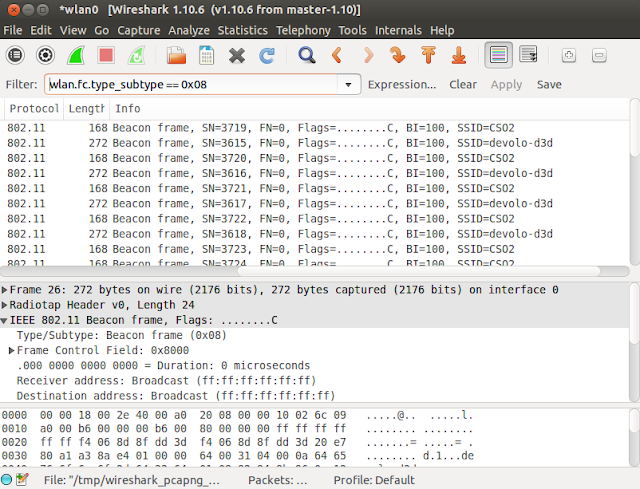Go to specific packet number icon
Screen dimensions: 640x489
(398, 55)
